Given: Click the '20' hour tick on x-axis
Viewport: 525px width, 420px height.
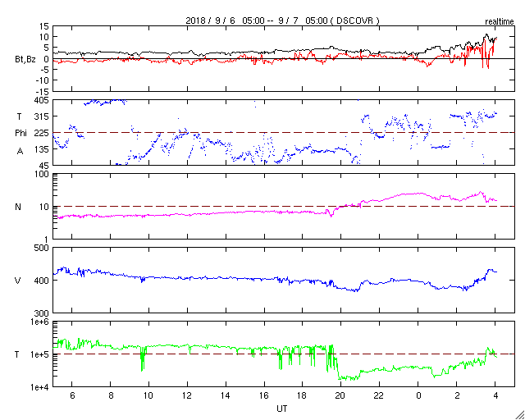Looking at the screenshot, I should tap(341, 395).
